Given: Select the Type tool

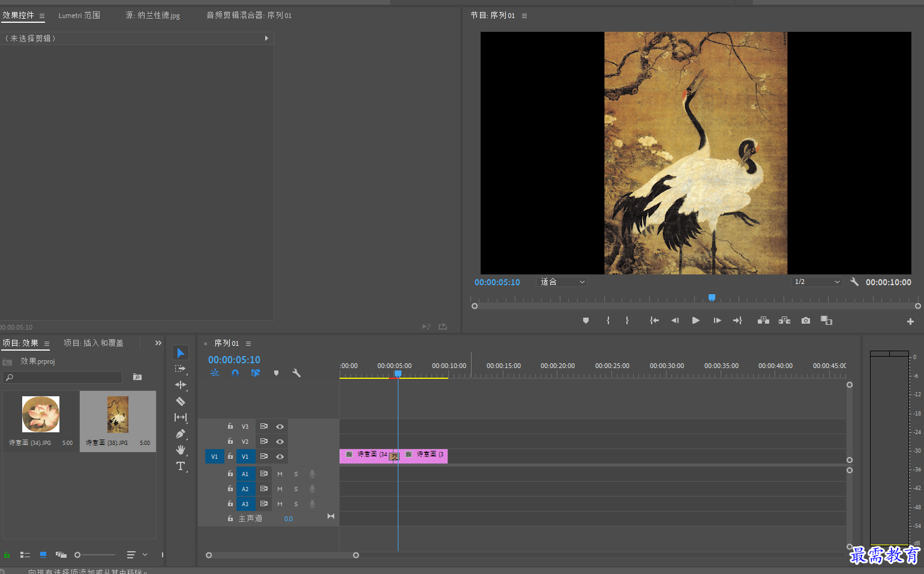Looking at the screenshot, I should [181, 466].
